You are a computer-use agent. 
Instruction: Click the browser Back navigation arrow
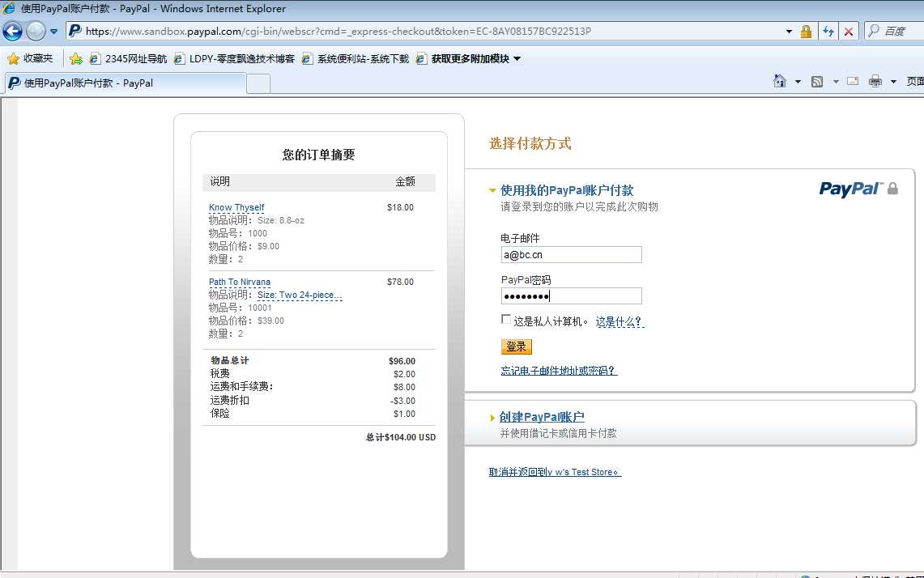[x=12, y=31]
